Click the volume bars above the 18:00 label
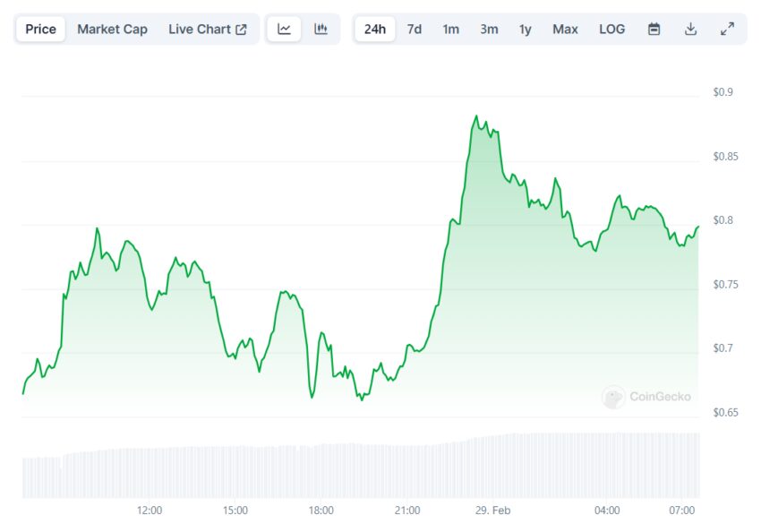This screenshot has width=761, height=532. (x=321, y=471)
